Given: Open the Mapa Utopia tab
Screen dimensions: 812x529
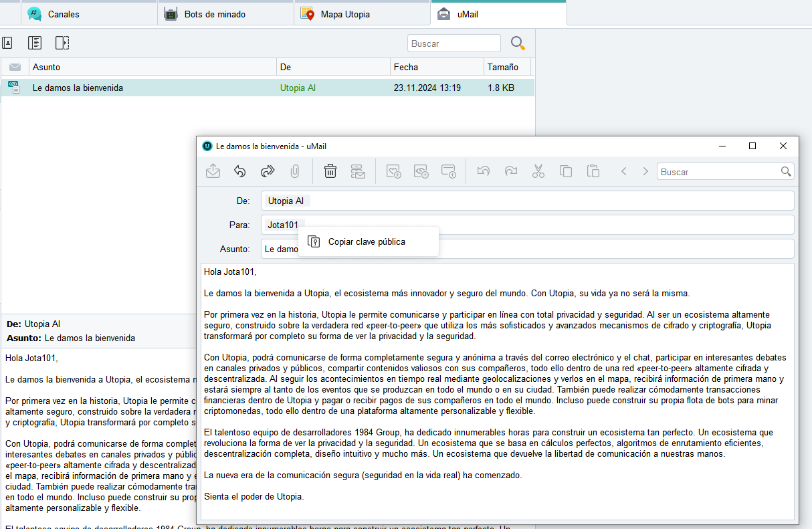Looking at the screenshot, I should [x=363, y=14].
